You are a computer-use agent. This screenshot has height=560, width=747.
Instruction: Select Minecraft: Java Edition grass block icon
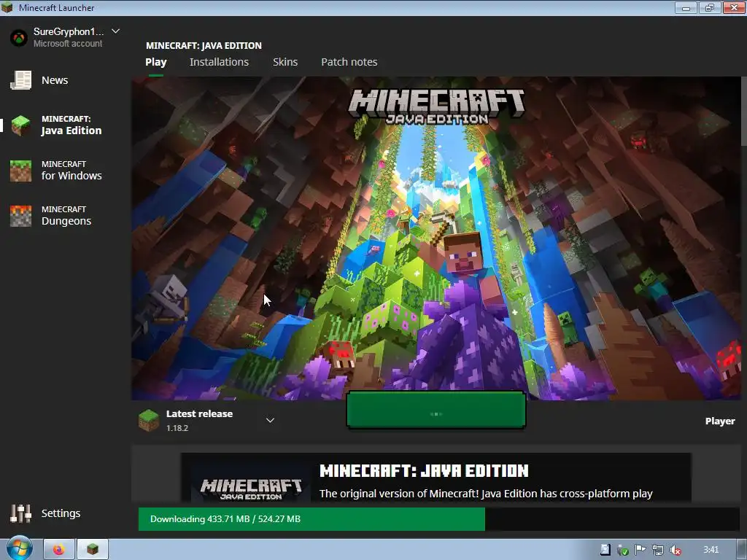coord(21,125)
